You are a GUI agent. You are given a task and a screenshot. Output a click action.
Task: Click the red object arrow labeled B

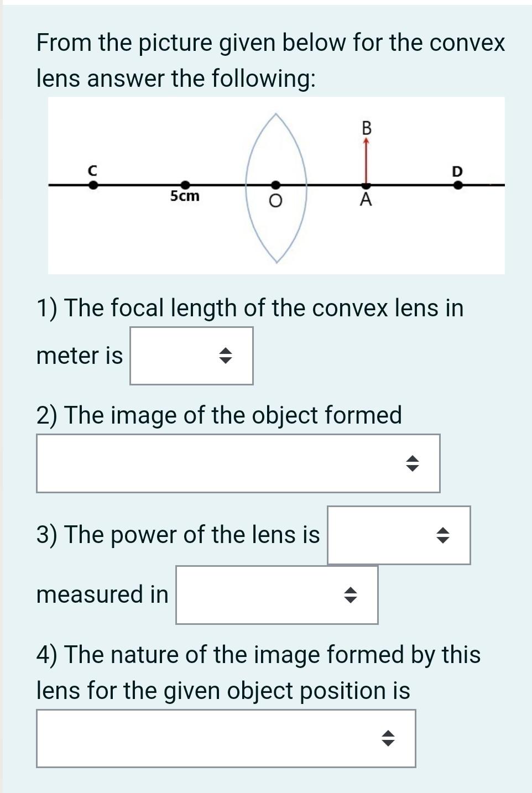(366, 160)
